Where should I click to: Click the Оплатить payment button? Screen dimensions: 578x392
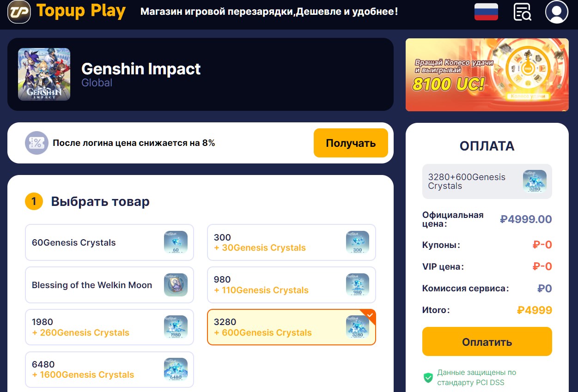point(487,342)
